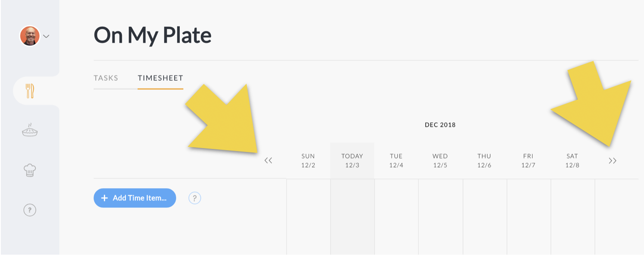Select the Today 12/3 column header
Viewport: 644px width, 259px height.
352,161
